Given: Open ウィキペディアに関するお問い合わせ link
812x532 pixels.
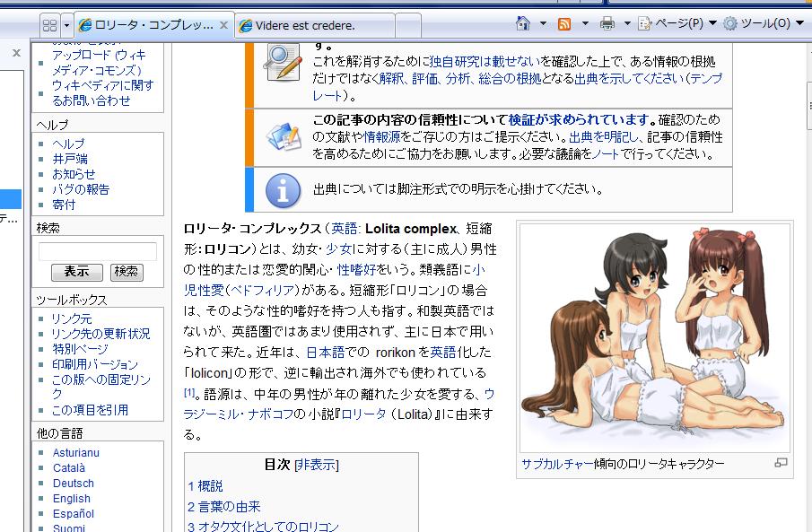Looking at the screenshot, I should pyautogui.click(x=103, y=92).
